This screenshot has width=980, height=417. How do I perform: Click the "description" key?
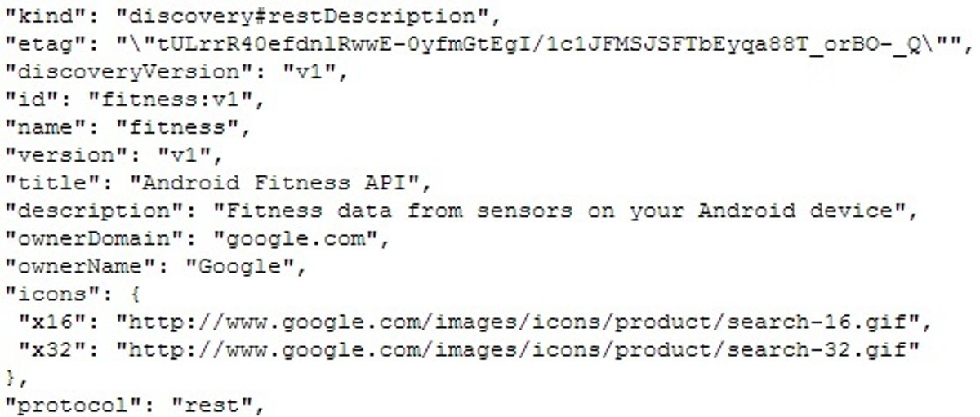(95, 211)
